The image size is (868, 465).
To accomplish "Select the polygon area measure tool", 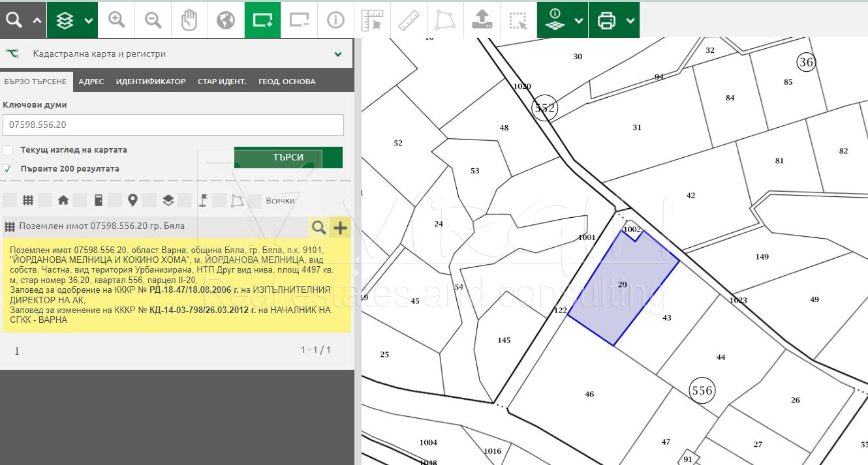I will [x=445, y=20].
